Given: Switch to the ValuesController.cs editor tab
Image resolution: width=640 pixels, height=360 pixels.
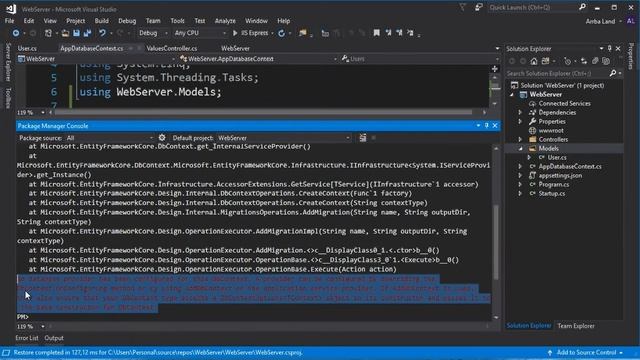Looking at the screenshot, I should [171, 48].
